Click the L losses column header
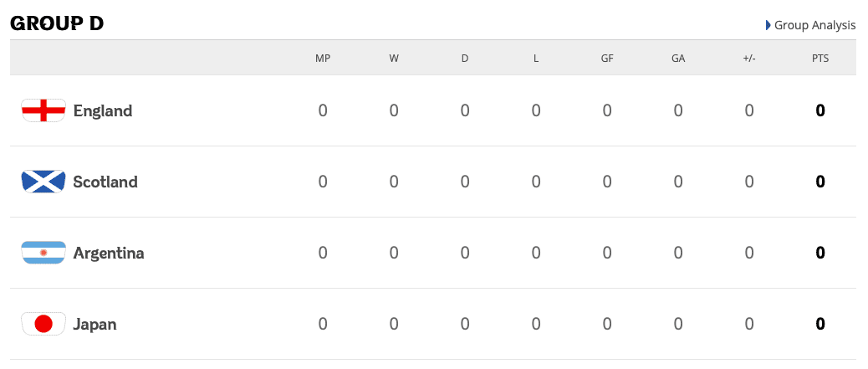The width and height of the screenshot is (868, 369). (x=536, y=59)
